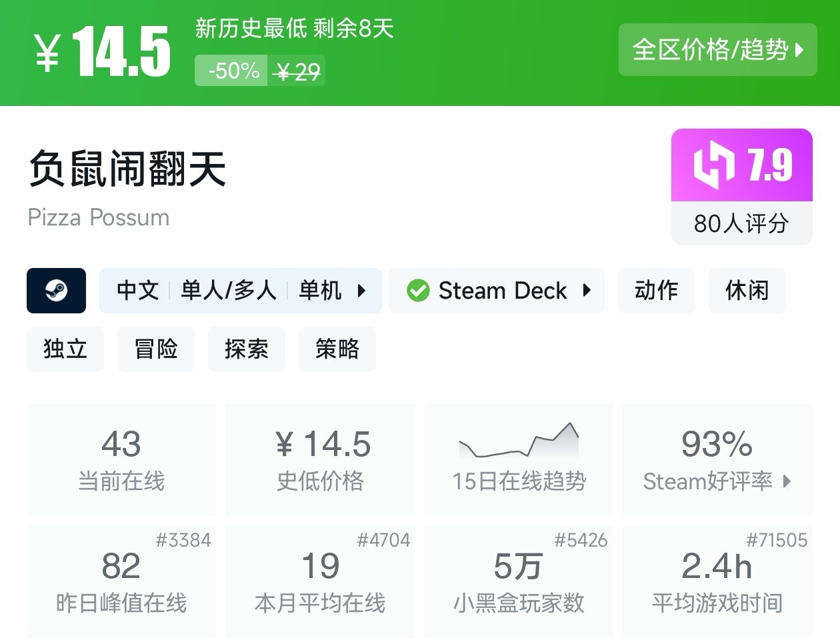The width and height of the screenshot is (840, 644).
Task: Click the #71505 ranking label
Action: [x=777, y=540]
